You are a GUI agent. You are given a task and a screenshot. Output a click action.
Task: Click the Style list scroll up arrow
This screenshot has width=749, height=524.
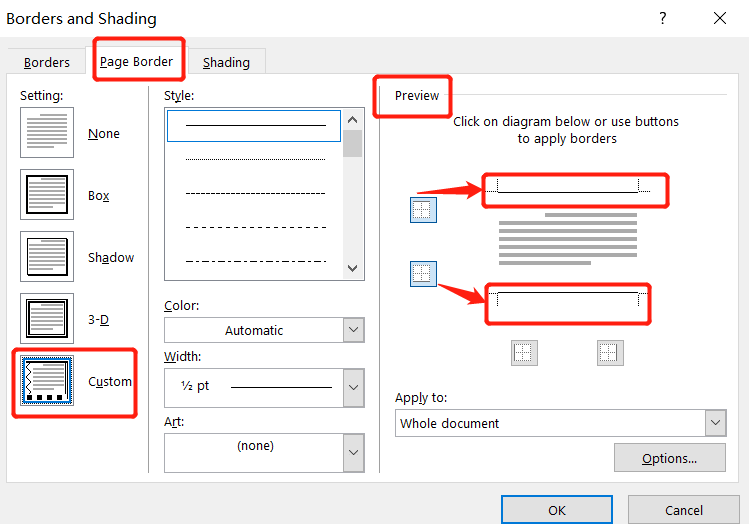coord(353,120)
